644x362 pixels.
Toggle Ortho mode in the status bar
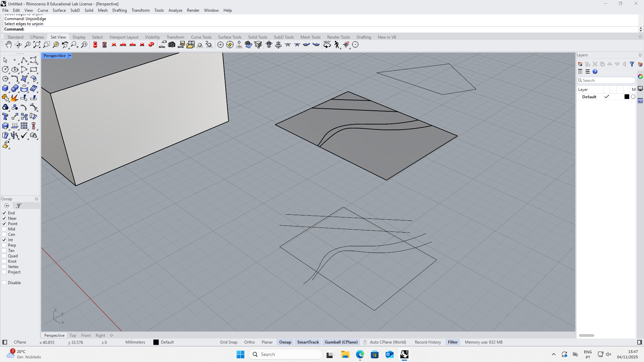point(249,342)
